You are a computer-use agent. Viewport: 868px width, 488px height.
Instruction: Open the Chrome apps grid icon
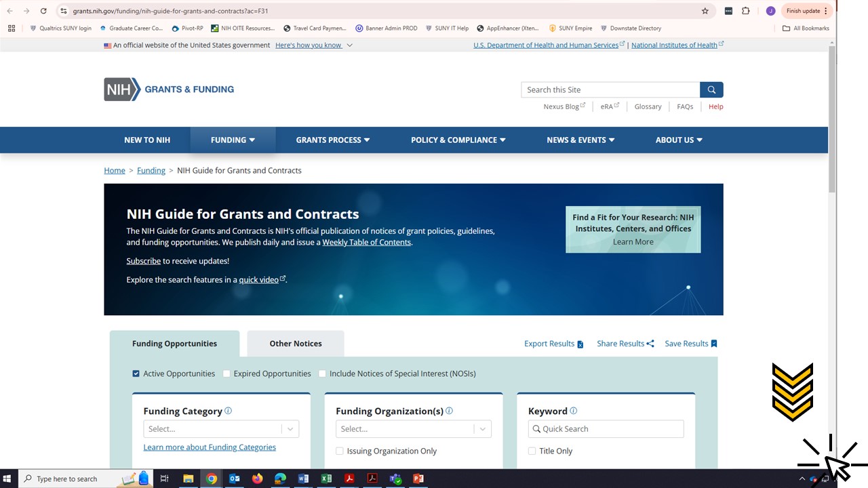tap(12, 28)
